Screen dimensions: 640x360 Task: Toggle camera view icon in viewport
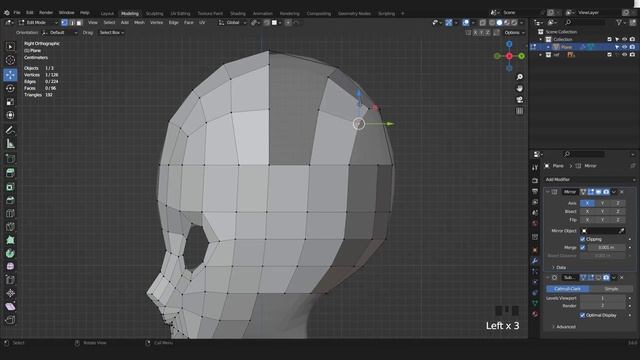[520, 100]
